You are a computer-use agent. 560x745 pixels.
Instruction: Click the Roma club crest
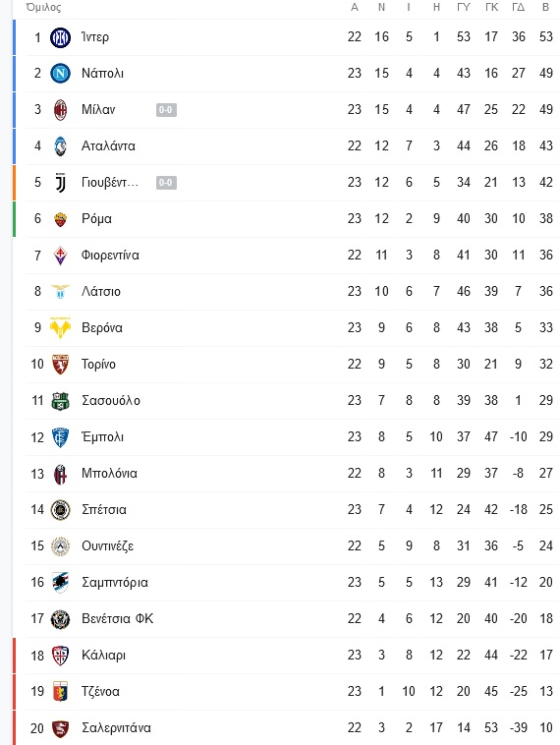pos(60,219)
